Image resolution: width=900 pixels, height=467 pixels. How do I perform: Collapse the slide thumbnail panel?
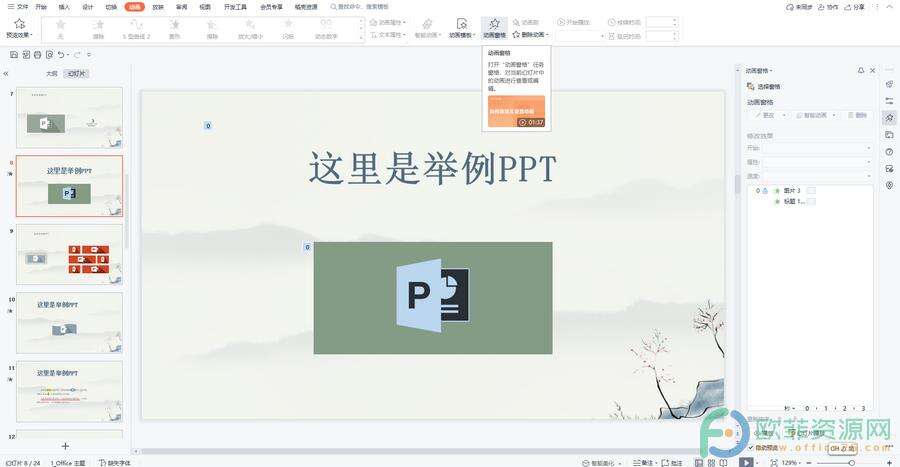(x=6, y=74)
